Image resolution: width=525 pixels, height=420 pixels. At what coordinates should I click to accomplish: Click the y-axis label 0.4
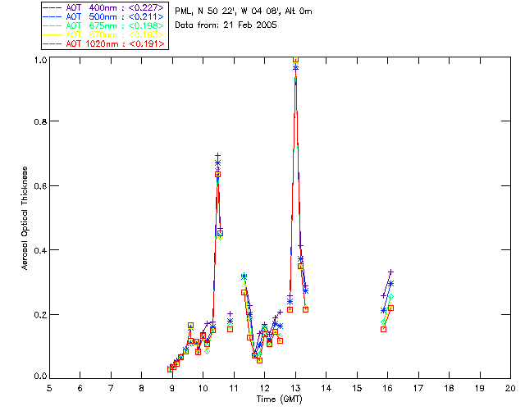40,250
